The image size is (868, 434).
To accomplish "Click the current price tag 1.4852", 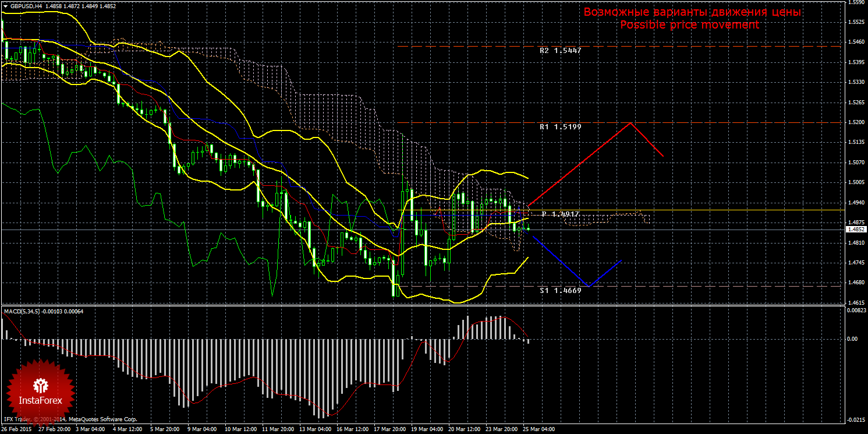I will (856, 230).
